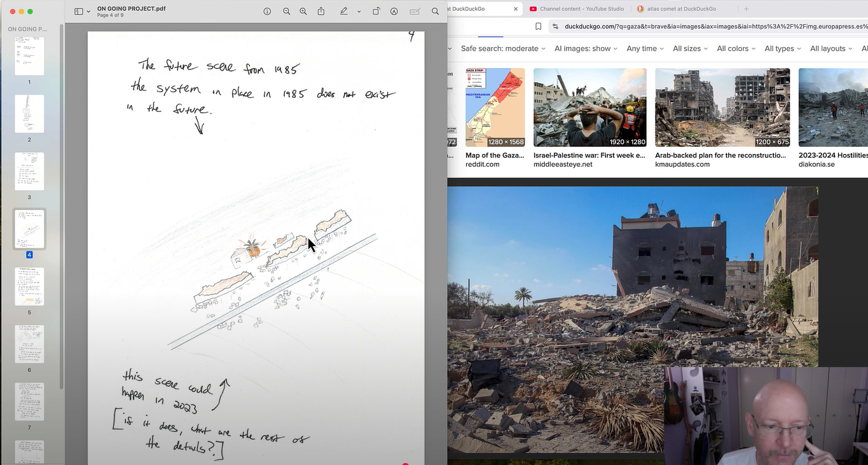Share the PDF via share icon

[321, 11]
